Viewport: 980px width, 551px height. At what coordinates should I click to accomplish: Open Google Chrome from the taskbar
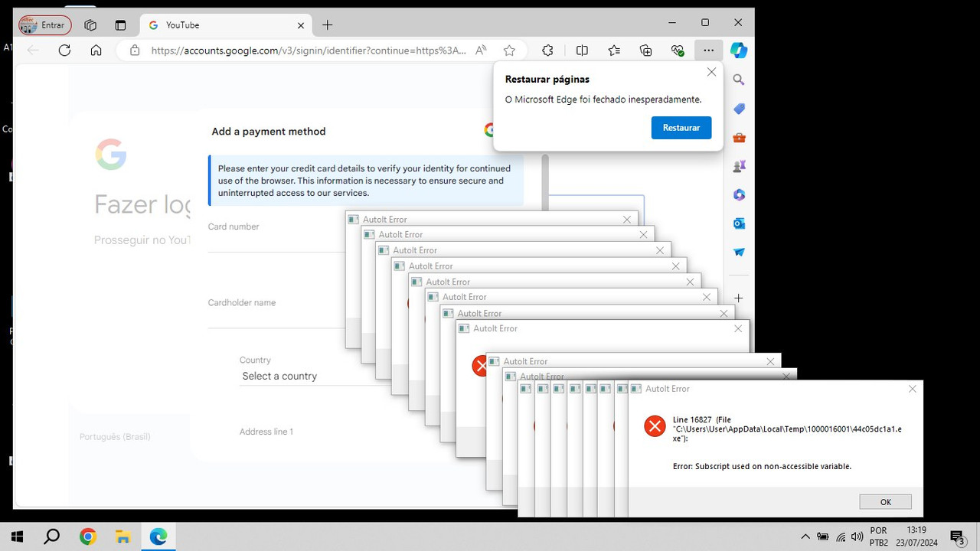(x=88, y=536)
